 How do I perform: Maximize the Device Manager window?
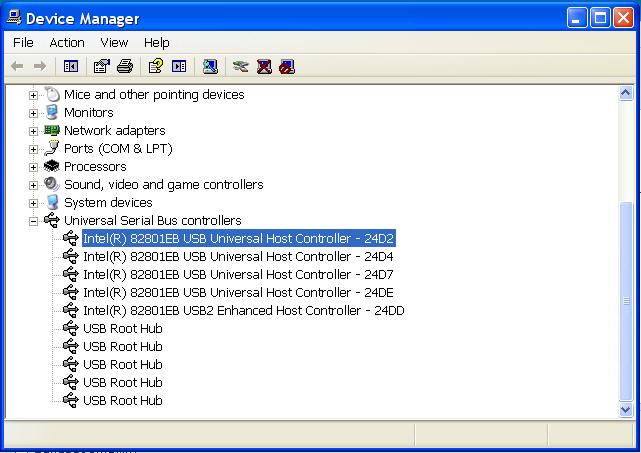600,18
